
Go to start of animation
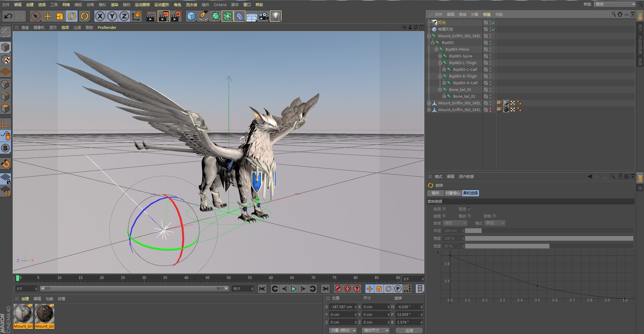(262, 289)
